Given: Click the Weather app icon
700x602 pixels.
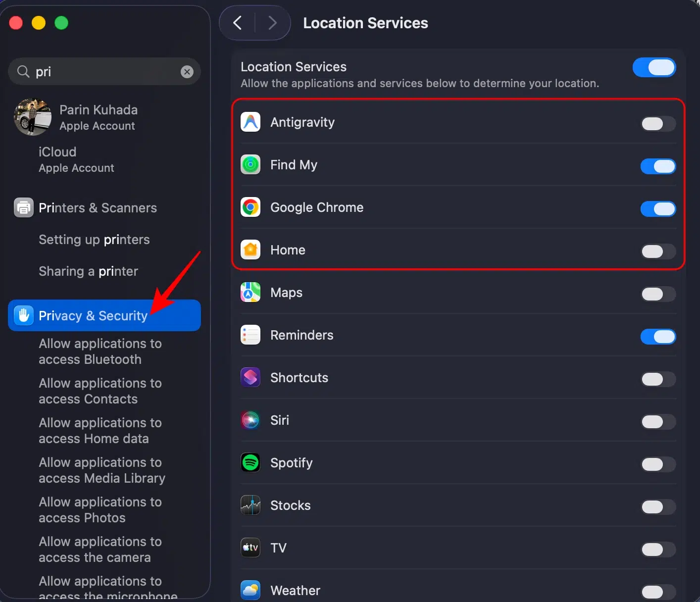Looking at the screenshot, I should (x=250, y=591).
